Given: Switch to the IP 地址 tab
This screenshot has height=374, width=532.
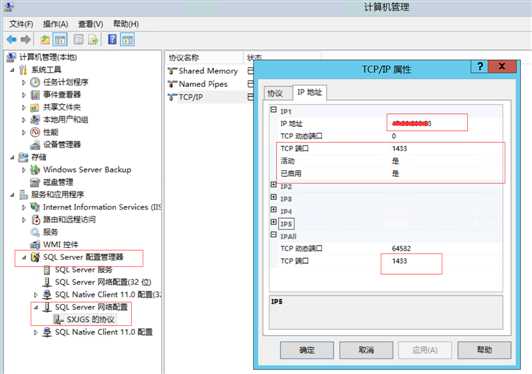Looking at the screenshot, I should click(x=309, y=92).
